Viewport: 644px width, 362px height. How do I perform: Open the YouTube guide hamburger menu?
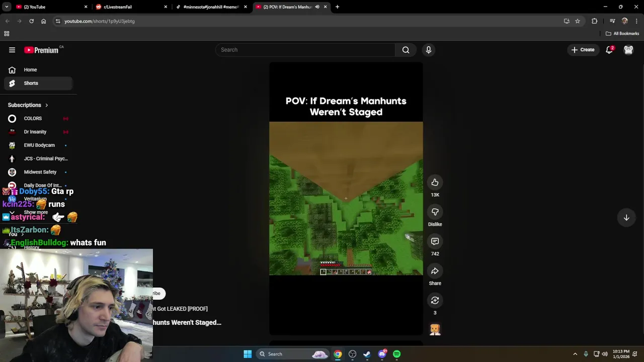12,50
